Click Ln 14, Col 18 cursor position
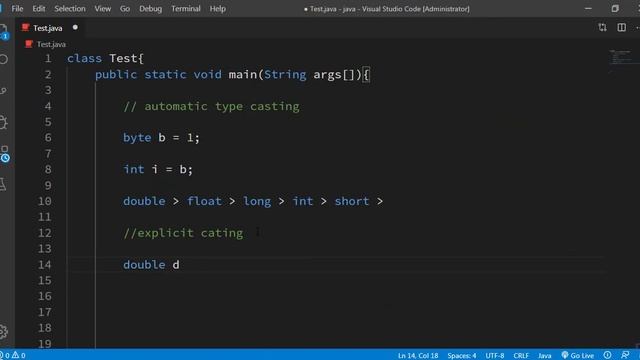The image size is (640, 360). pos(418,356)
